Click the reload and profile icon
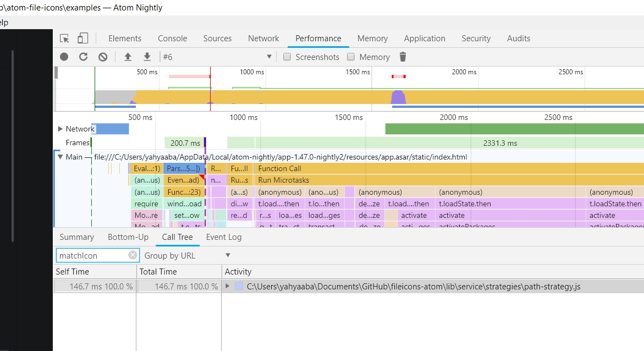The width and height of the screenshot is (644, 351). tap(84, 57)
